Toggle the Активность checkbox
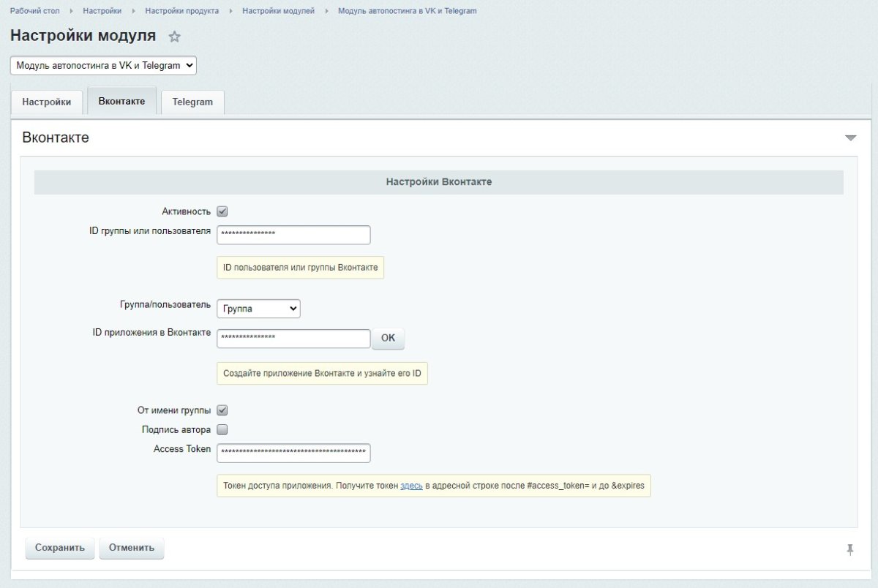The height and width of the screenshot is (588, 878). click(222, 211)
